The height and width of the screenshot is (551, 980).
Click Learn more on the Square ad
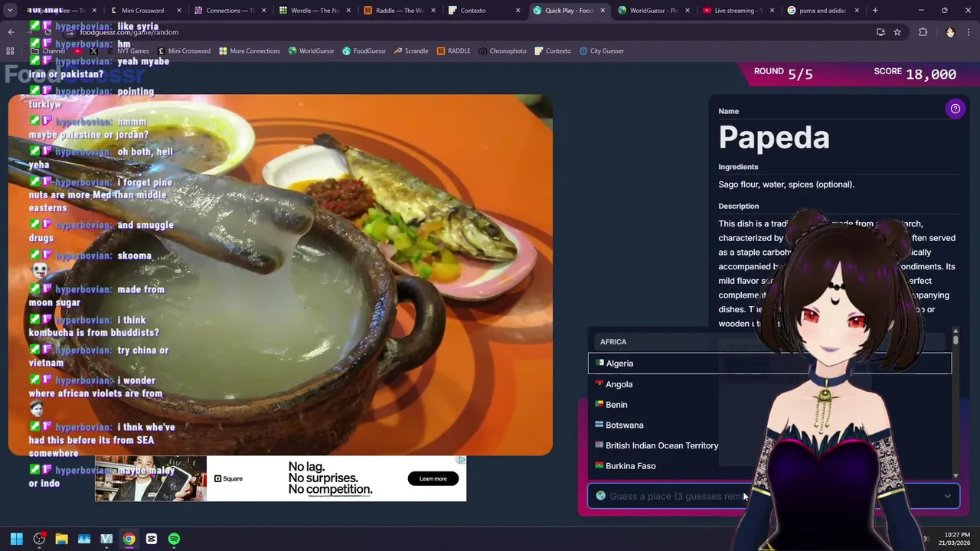[x=433, y=478]
